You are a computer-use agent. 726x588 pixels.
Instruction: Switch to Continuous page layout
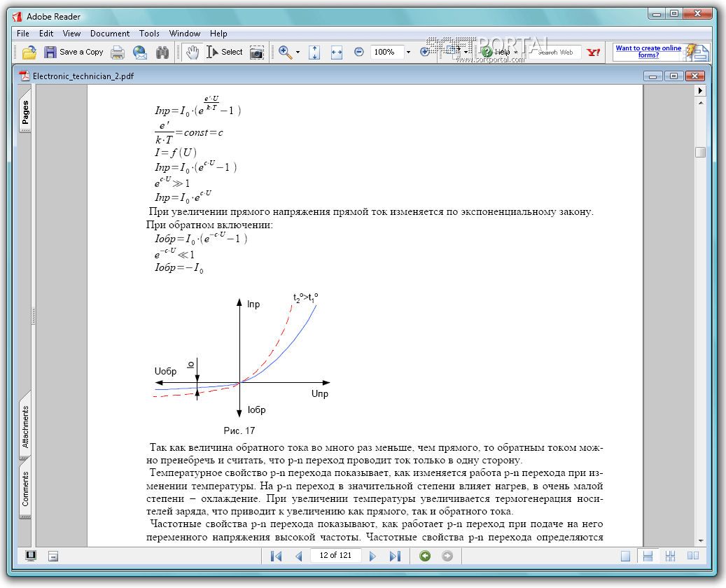(x=648, y=556)
